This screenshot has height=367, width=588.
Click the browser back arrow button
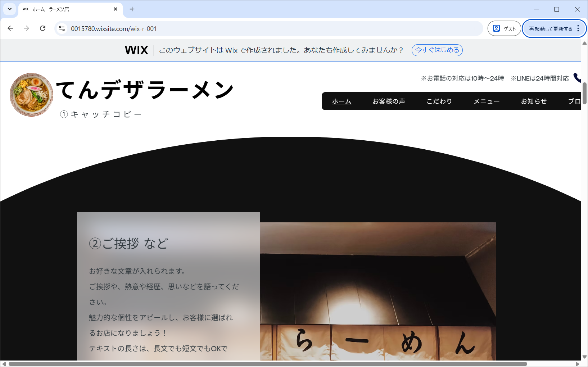coord(10,28)
